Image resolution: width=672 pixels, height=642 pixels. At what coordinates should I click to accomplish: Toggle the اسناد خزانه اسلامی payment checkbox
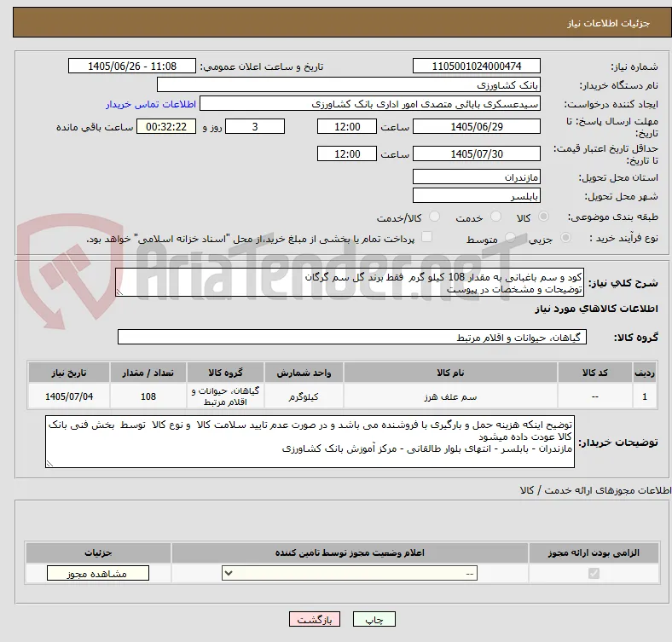tap(427, 237)
